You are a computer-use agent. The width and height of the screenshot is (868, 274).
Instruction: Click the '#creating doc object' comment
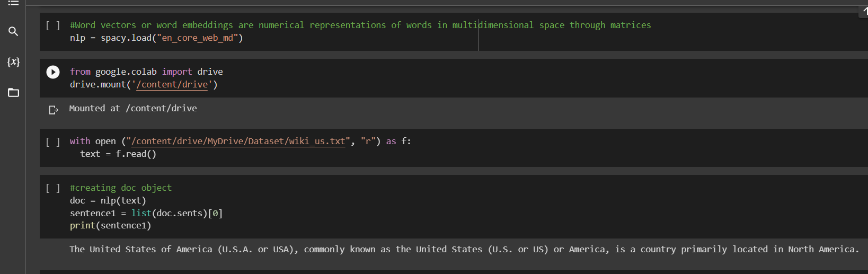point(121,188)
